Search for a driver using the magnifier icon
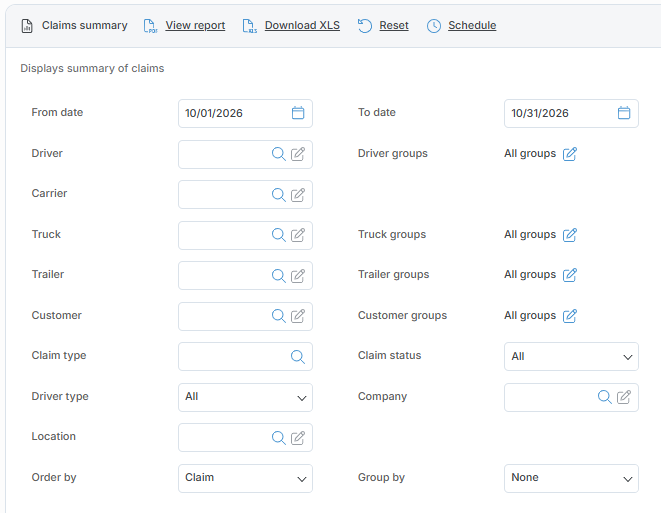The height and width of the screenshot is (513, 661). 279,154
